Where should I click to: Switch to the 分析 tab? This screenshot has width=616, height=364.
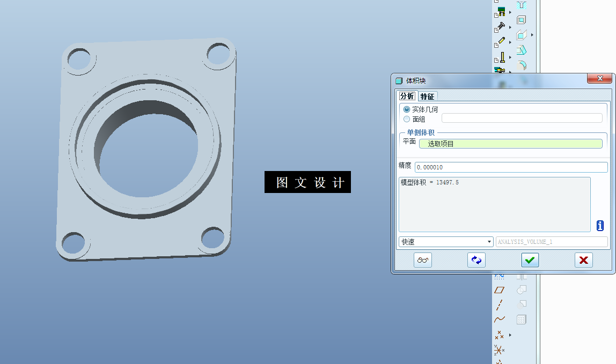[x=407, y=96]
